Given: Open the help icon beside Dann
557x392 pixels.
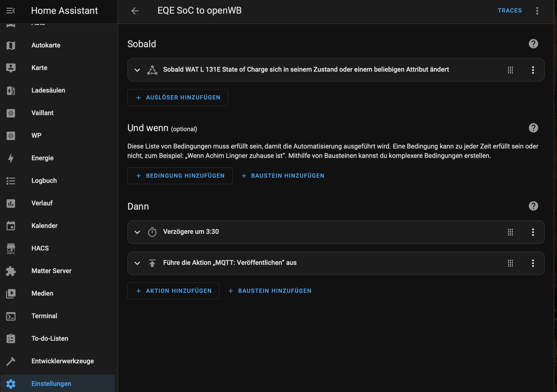Looking at the screenshot, I should [x=533, y=206].
